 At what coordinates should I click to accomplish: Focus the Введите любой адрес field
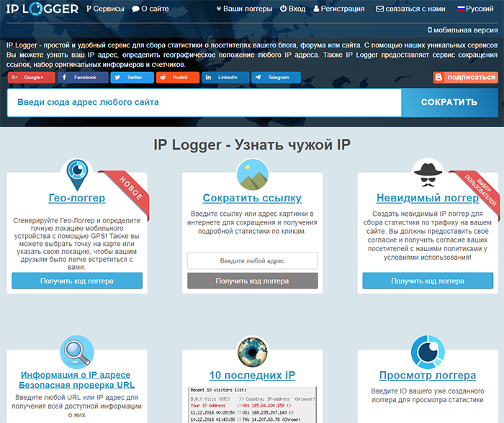(x=252, y=261)
